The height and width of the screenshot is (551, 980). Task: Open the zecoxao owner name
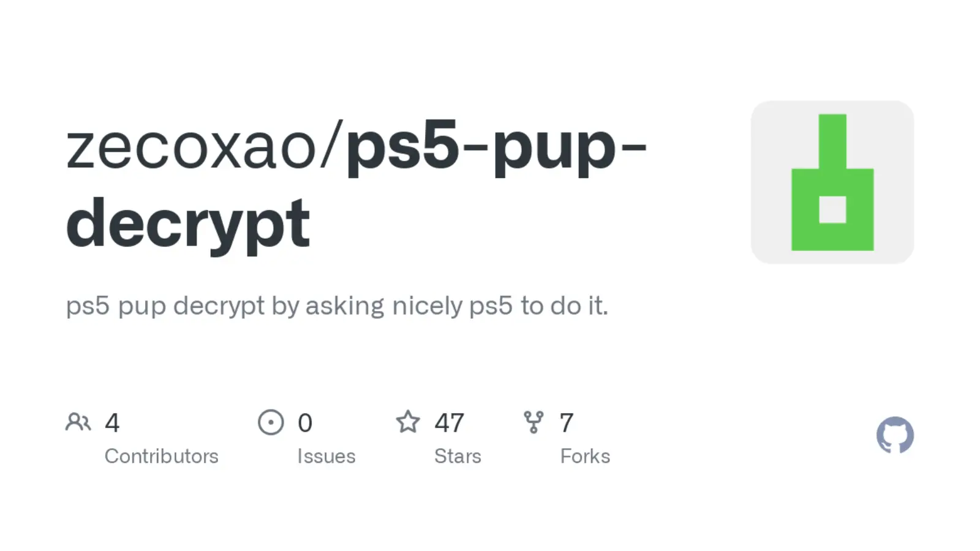[190, 148]
